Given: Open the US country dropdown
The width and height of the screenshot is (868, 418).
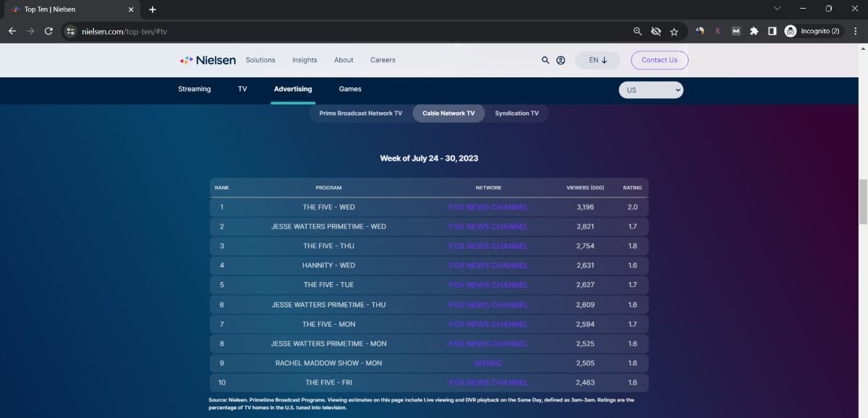Looking at the screenshot, I should (x=651, y=90).
